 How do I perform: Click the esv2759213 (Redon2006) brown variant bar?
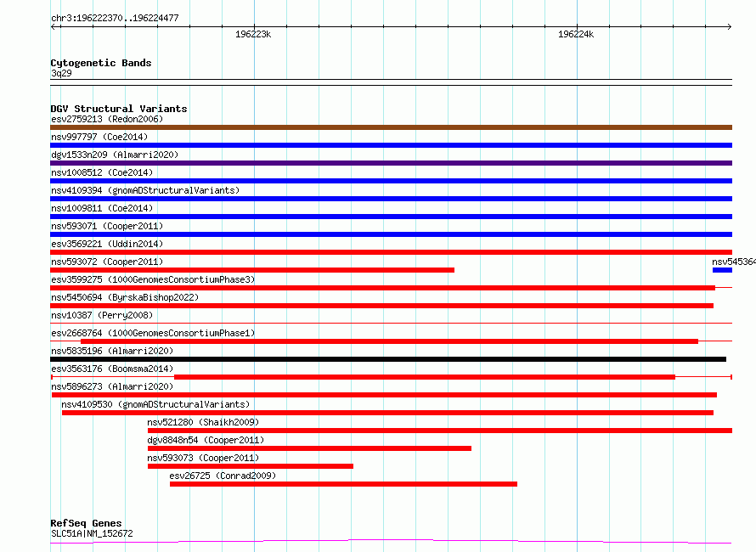pyautogui.click(x=391, y=127)
